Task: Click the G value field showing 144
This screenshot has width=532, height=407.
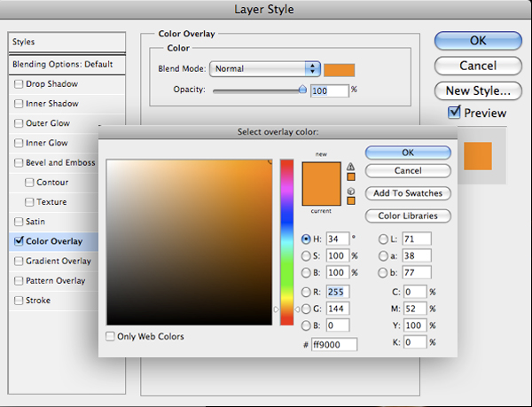Action: coord(338,309)
